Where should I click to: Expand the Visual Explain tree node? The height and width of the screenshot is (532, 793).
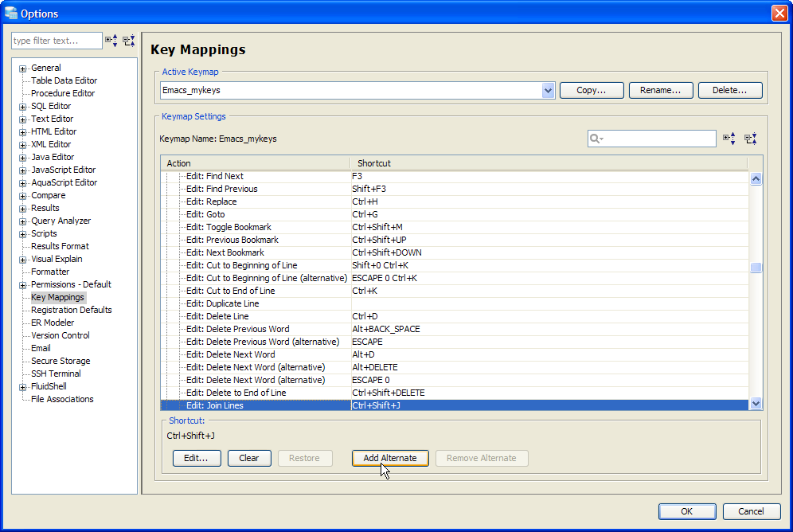click(x=23, y=260)
